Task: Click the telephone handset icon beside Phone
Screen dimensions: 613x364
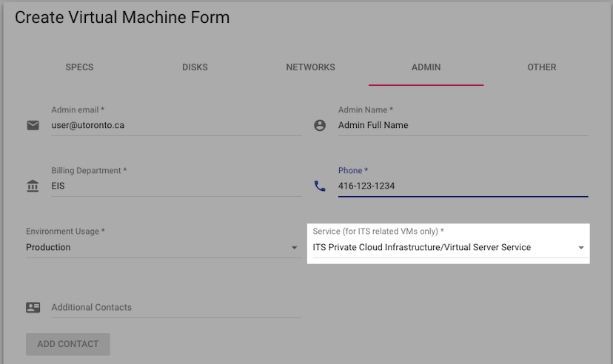Action: point(320,186)
